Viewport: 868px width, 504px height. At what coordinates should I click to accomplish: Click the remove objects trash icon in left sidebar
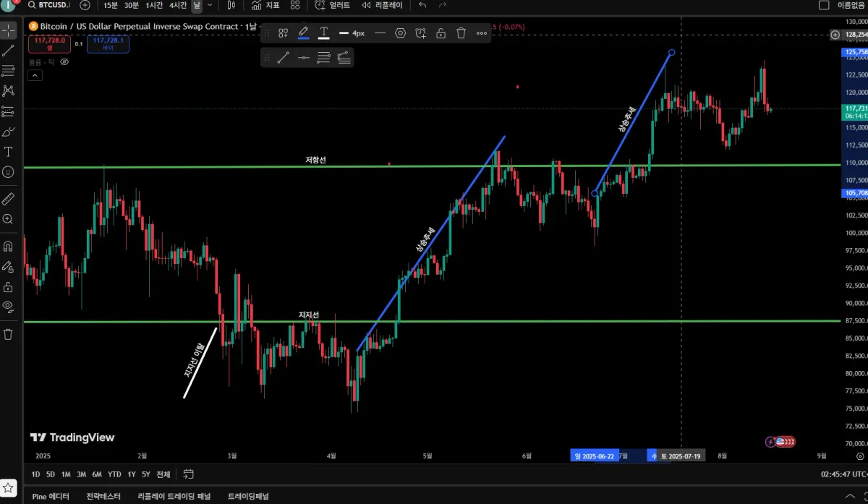[9, 333]
